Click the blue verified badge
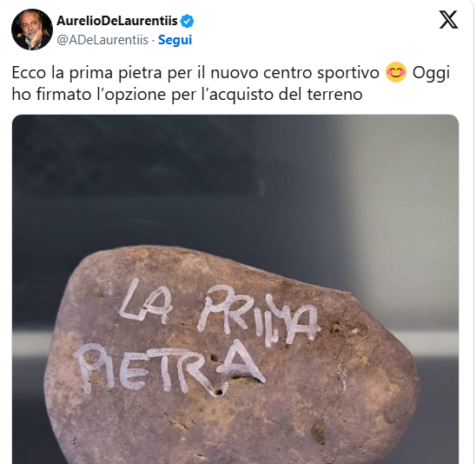The image size is (476, 464). (x=187, y=21)
